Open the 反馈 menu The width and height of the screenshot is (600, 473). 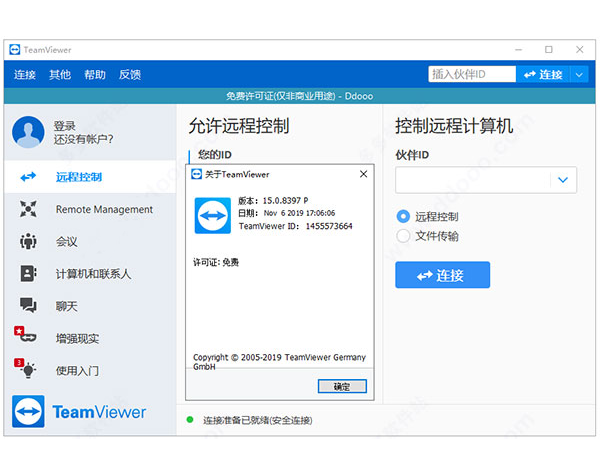130,75
